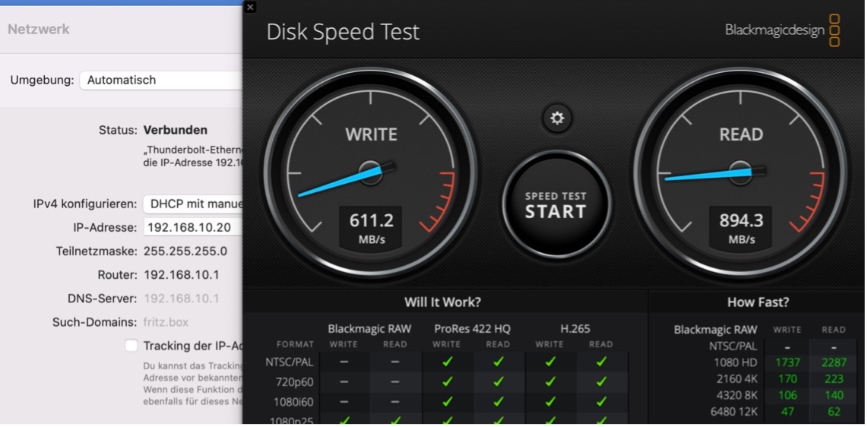Open the Disk Speed Test settings gear
Image resolution: width=868 pixels, height=427 pixels.
coord(557,118)
